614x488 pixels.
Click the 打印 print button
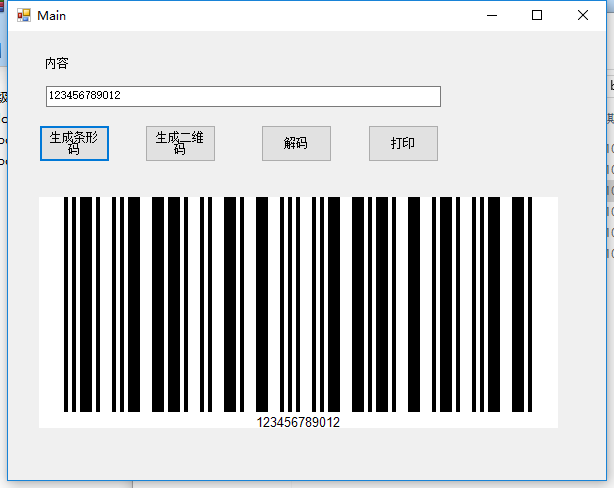[x=403, y=143]
